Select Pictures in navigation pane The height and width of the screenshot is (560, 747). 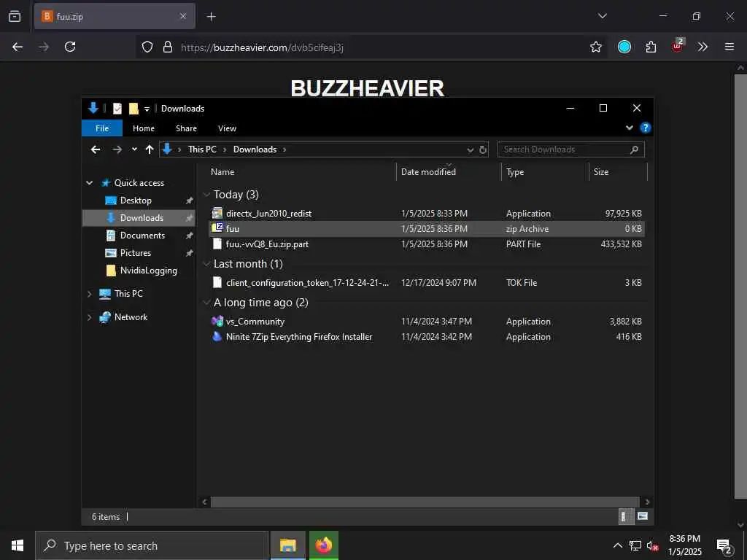135,253
